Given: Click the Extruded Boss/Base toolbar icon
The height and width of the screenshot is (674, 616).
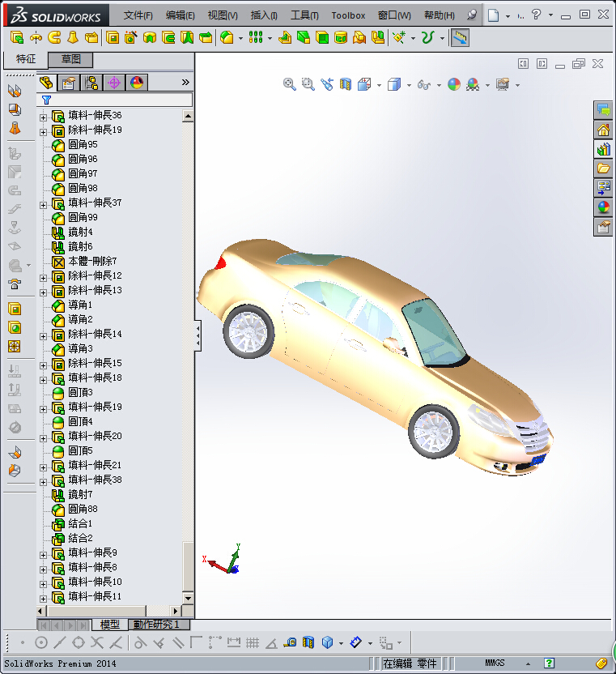Looking at the screenshot, I should click(x=17, y=38).
